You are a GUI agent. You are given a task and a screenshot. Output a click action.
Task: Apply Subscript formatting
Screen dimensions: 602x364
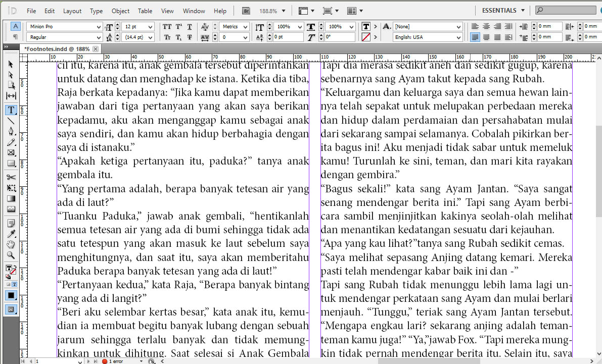coord(178,37)
